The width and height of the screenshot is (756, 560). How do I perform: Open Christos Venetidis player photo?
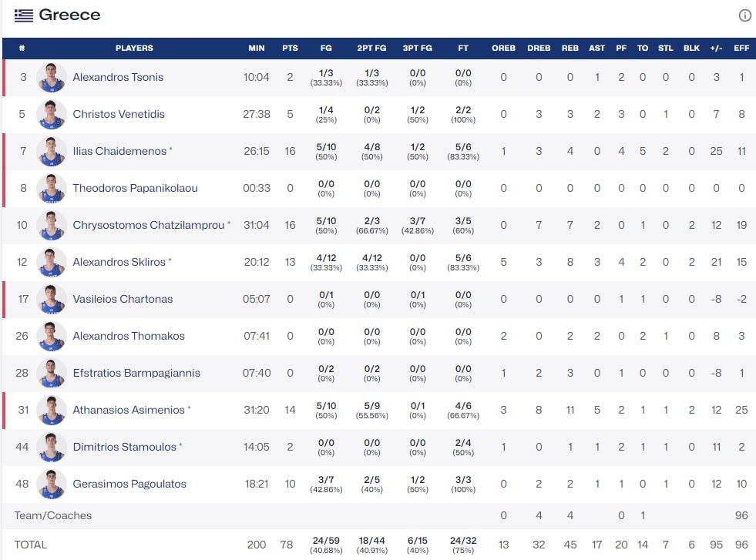[52, 115]
